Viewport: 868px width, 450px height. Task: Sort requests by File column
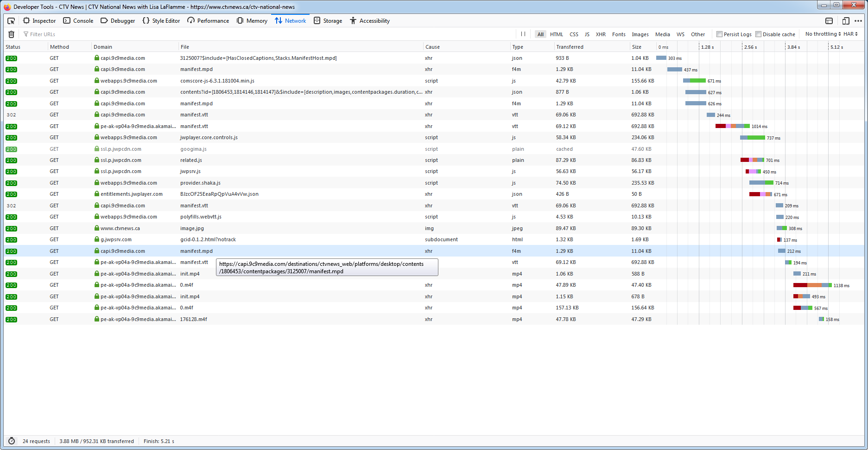click(x=301, y=47)
